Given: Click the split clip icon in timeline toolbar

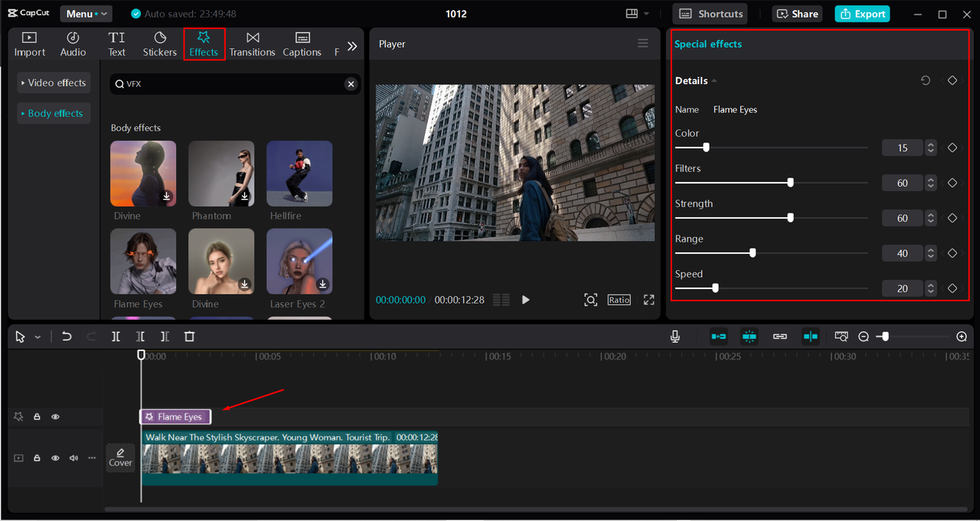Looking at the screenshot, I should click(x=116, y=337).
